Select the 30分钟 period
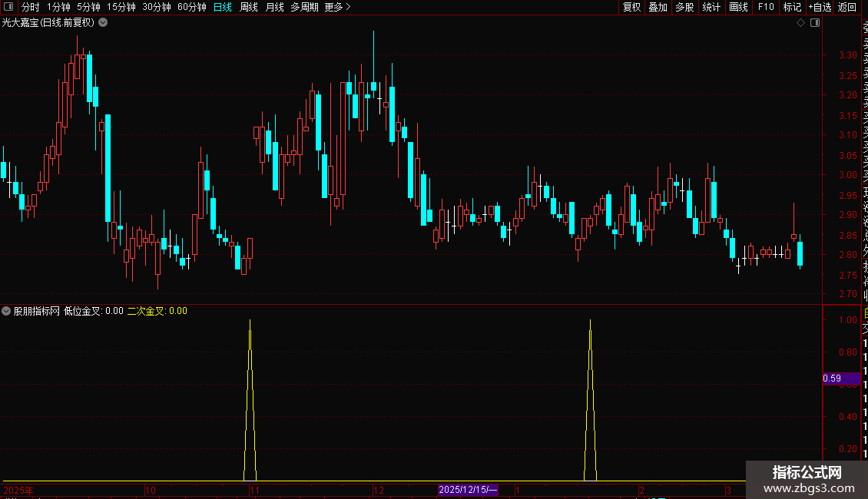 click(x=157, y=7)
